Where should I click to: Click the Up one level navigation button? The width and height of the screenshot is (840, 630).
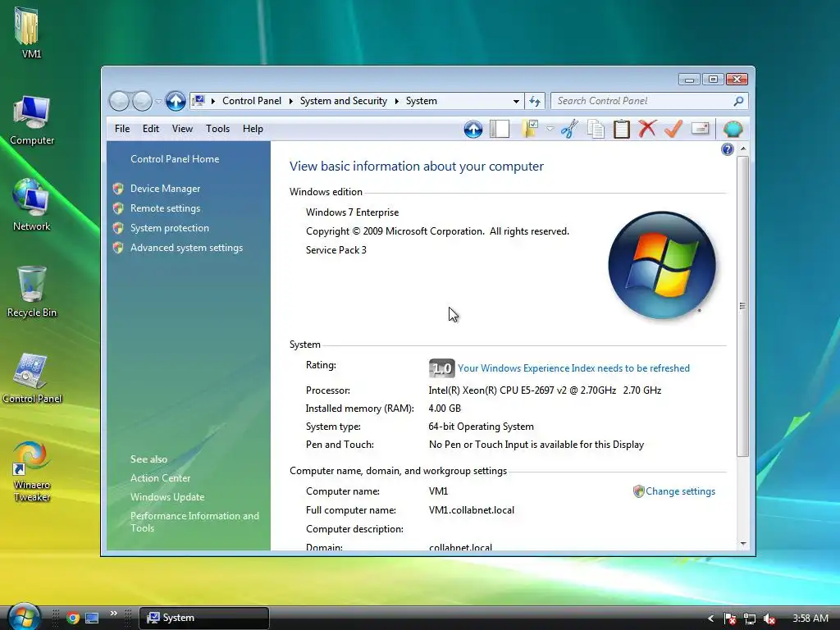[x=176, y=101]
